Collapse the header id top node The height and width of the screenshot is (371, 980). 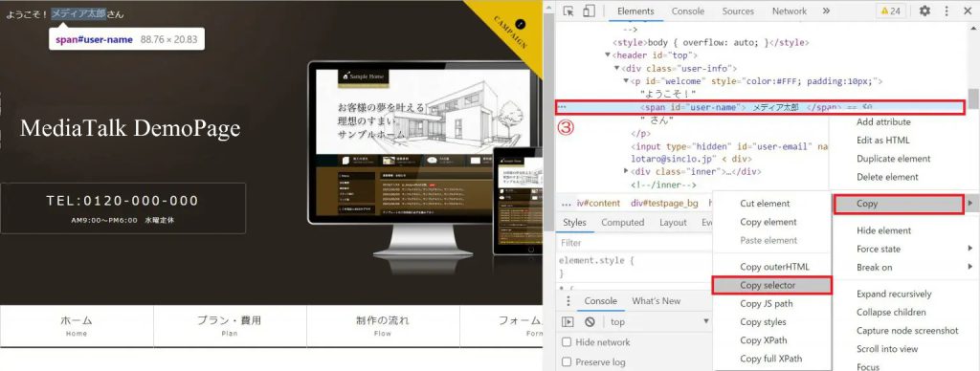tap(608, 55)
